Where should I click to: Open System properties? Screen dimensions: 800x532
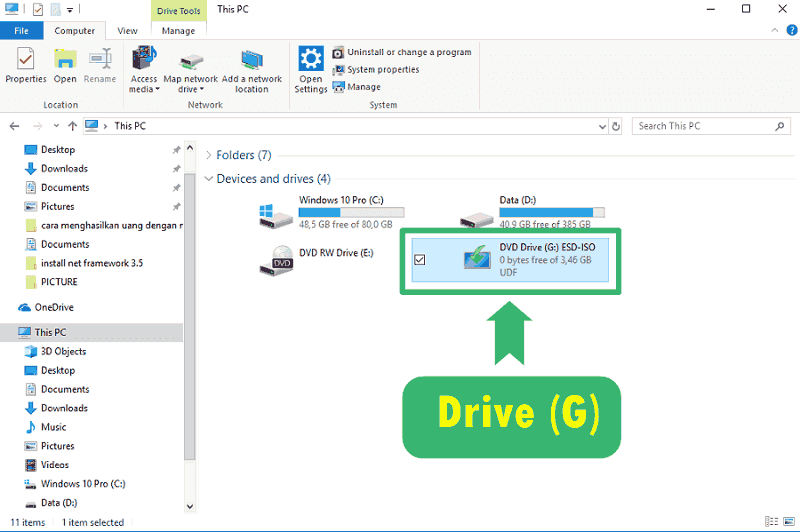pos(376,69)
